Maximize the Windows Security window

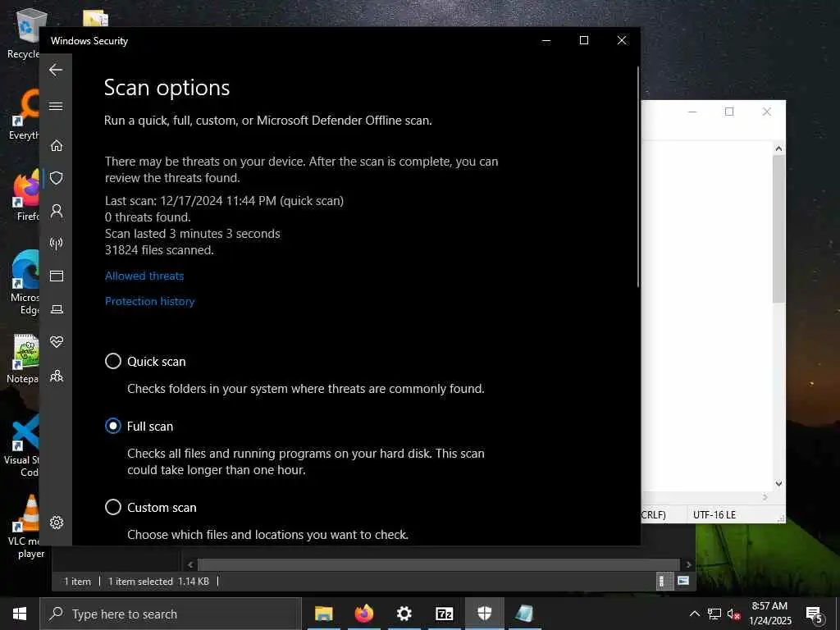point(584,40)
